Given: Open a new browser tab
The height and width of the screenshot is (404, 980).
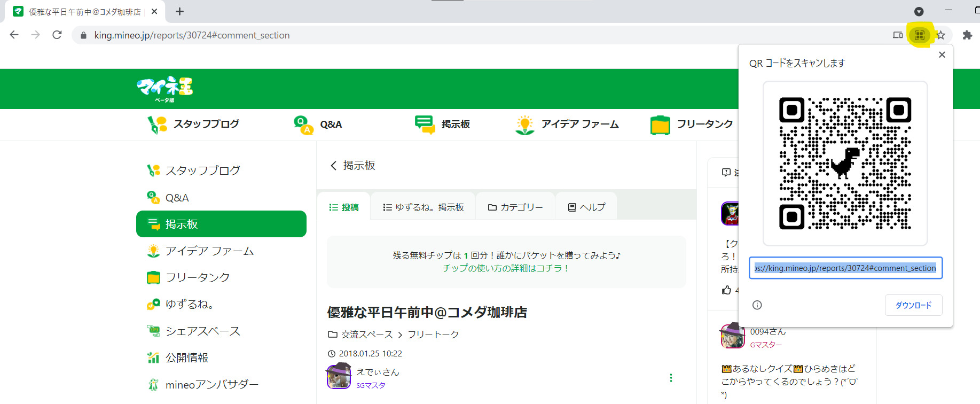Looking at the screenshot, I should [179, 12].
